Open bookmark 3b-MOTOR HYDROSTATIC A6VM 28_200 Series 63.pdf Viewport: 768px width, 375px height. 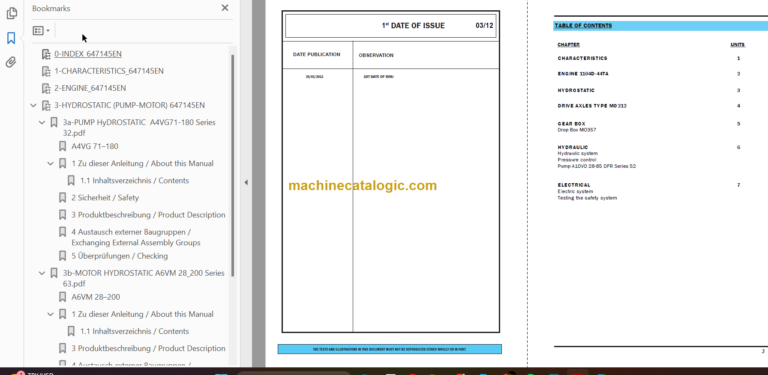(144, 278)
